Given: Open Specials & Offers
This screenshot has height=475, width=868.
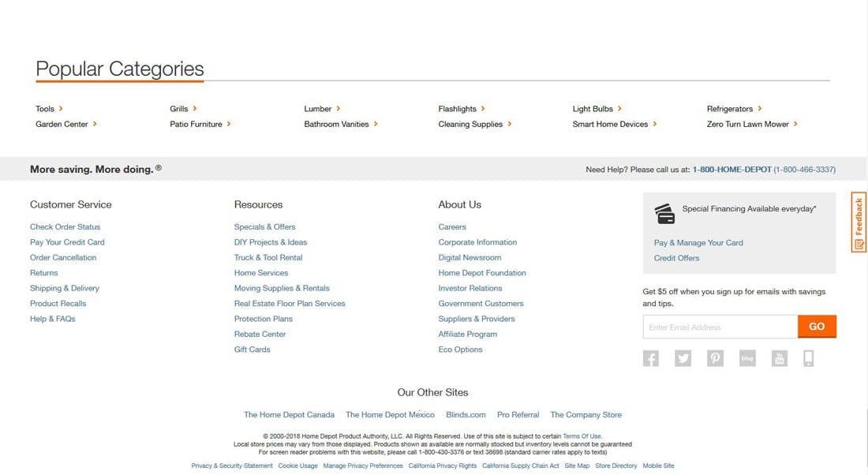Looking at the screenshot, I should pos(264,227).
